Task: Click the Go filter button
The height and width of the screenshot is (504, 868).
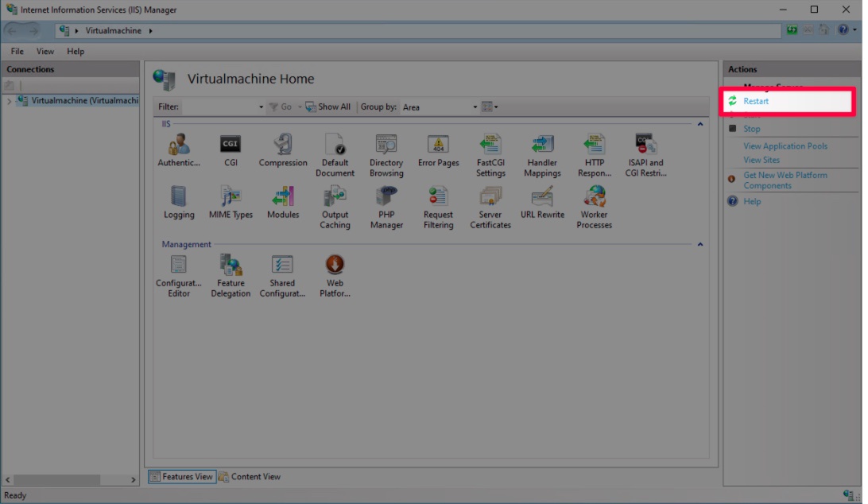Action: tap(281, 107)
